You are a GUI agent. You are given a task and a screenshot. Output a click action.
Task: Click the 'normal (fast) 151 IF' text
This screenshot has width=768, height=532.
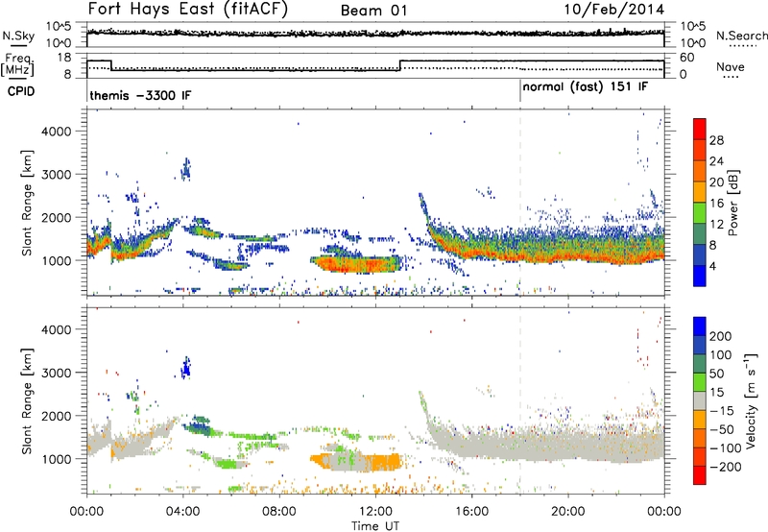tap(586, 87)
